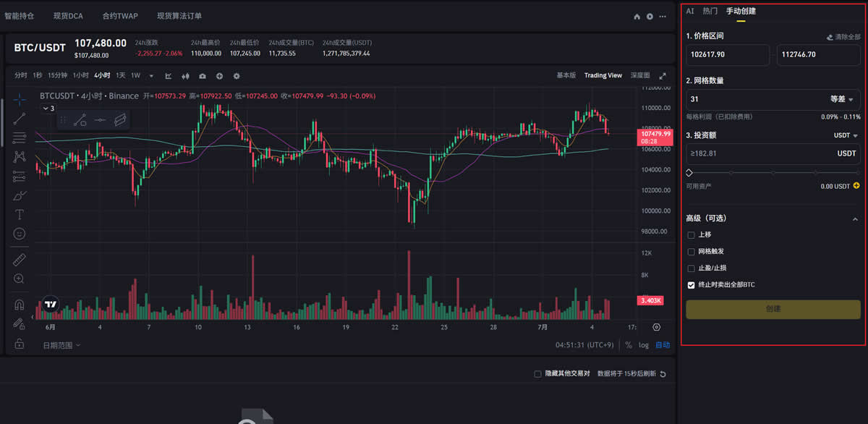Tick the 网格触发 checkbox
Image resolution: width=868 pixels, height=424 pixels.
pyautogui.click(x=691, y=252)
